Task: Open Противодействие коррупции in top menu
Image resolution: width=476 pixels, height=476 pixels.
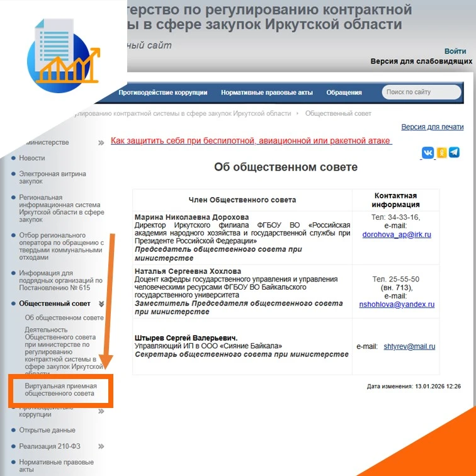Action: pyautogui.click(x=162, y=93)
